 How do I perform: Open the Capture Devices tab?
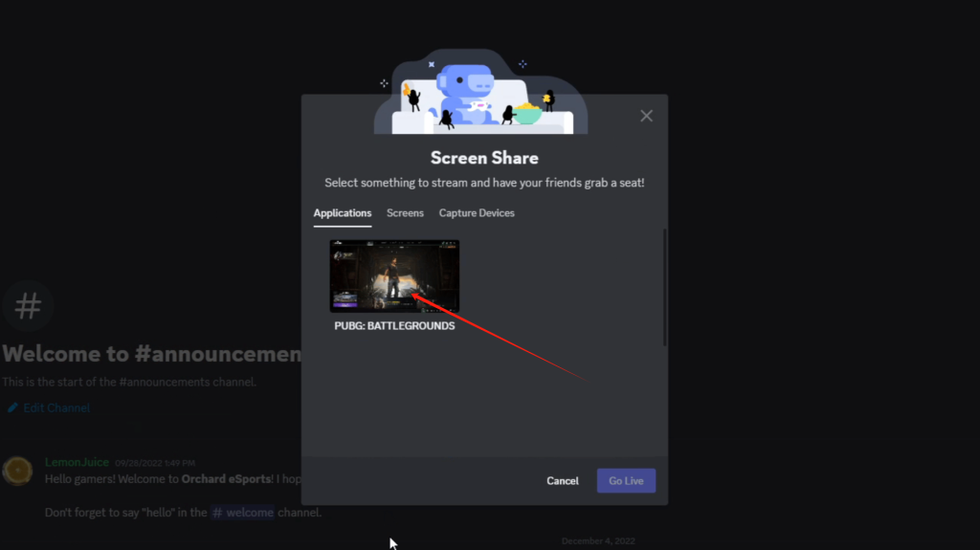[x=477, y=213]
